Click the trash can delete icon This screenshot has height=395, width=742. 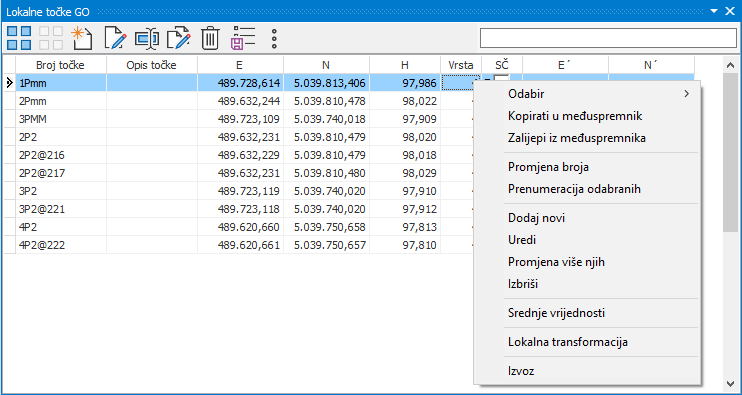[210, 38]
